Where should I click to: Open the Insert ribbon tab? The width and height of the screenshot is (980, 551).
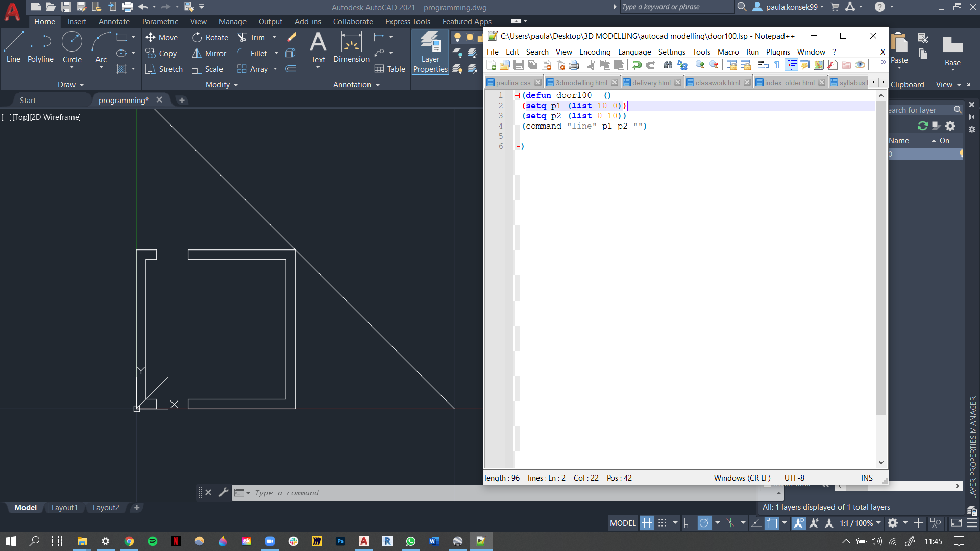(x=77, y=22)
